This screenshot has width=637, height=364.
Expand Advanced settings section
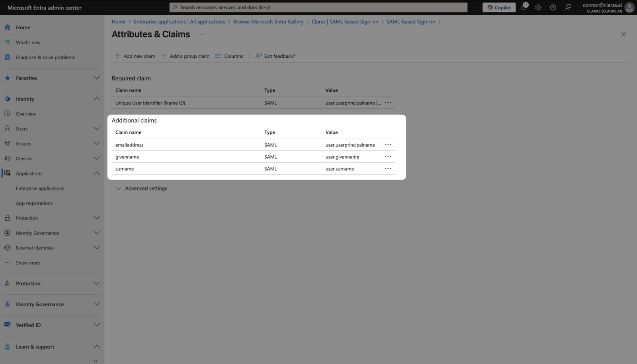pos(141,189)
